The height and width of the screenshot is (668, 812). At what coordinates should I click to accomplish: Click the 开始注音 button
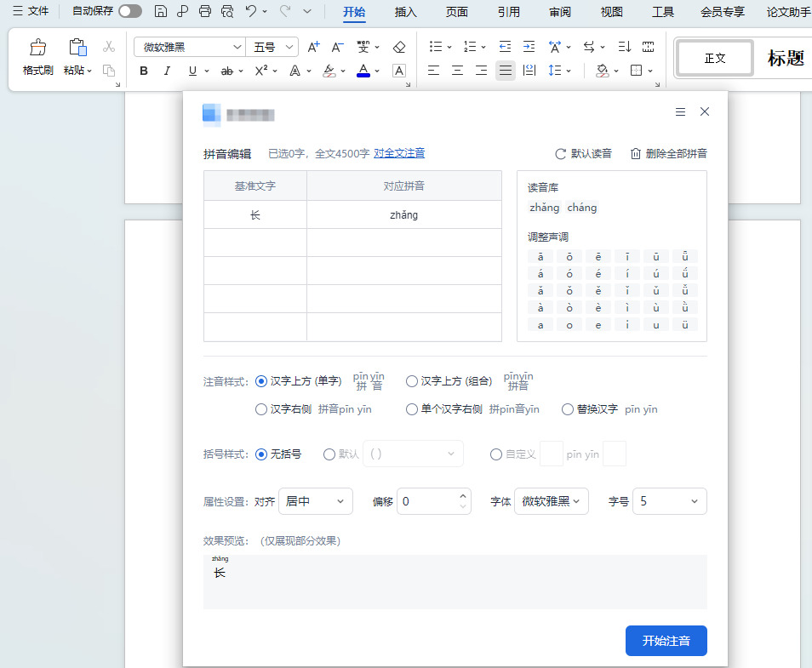pos(666,641)
